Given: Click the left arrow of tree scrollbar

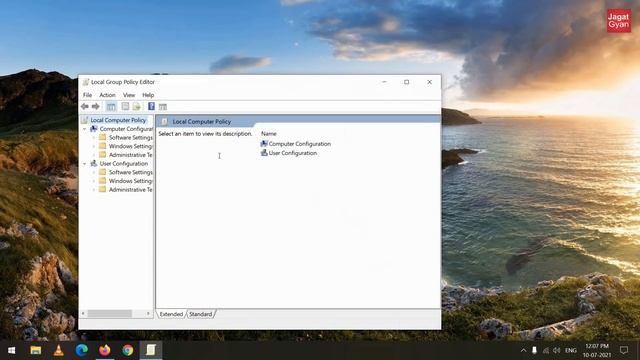Looking at the screenshot, I should click(83, 313).
